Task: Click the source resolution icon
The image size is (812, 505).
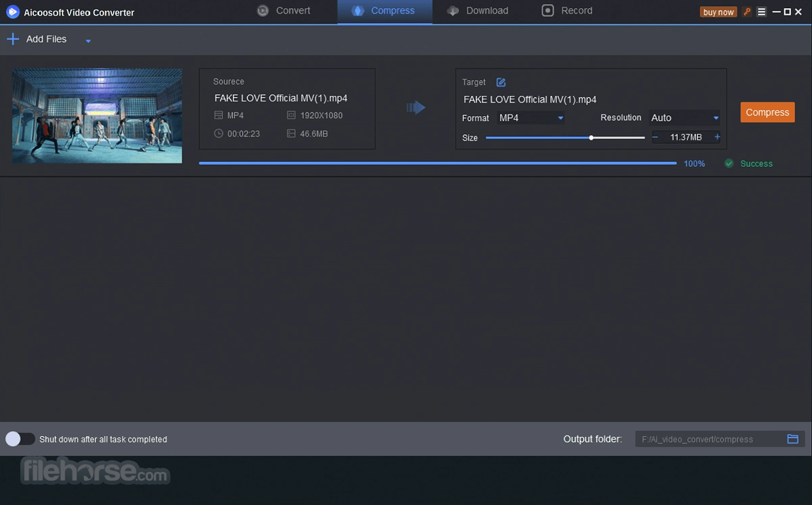Action: pos(291,115)
